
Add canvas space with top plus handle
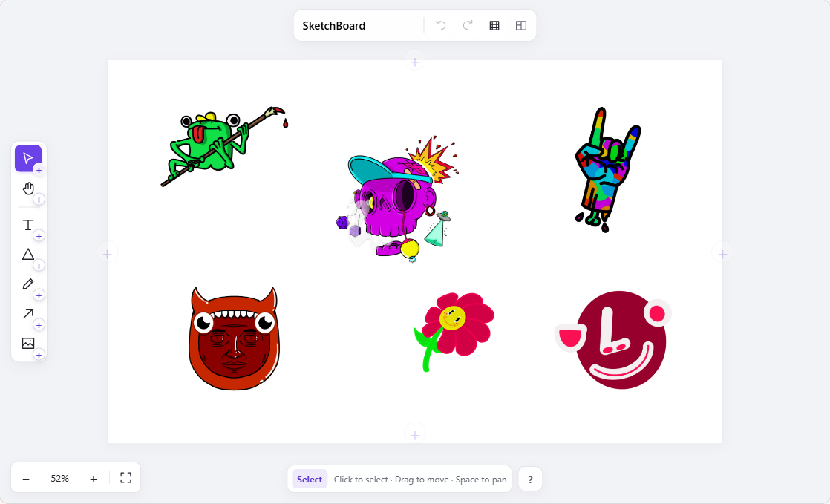click(415, 62)
